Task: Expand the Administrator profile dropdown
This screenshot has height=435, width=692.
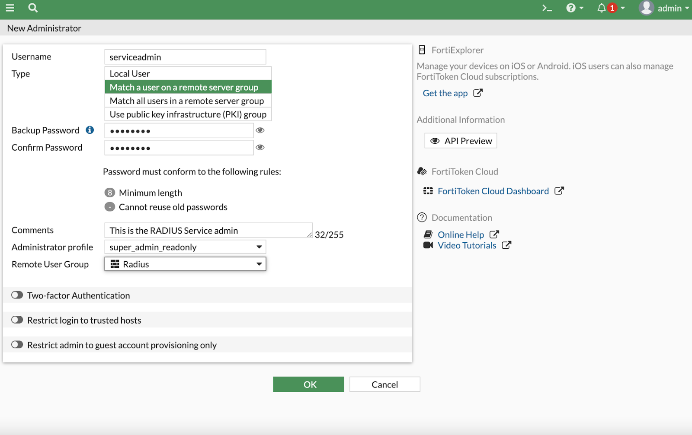Action: 185,247
